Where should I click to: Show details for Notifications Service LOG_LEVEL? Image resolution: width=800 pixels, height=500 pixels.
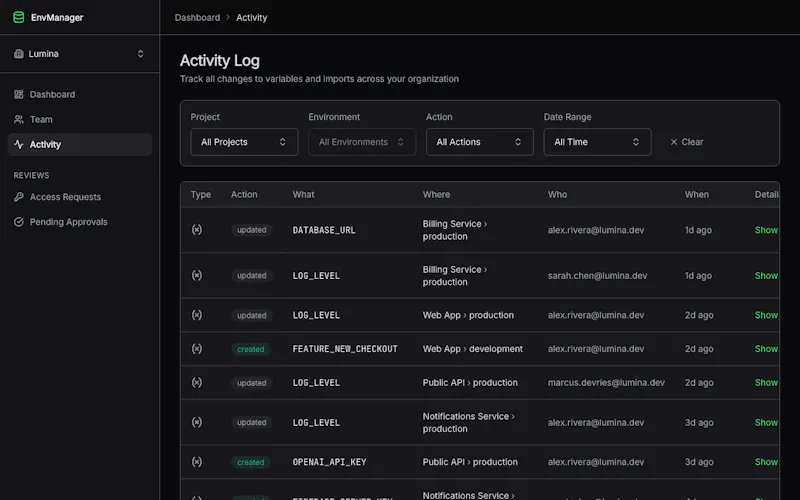(x=766, y=422)
